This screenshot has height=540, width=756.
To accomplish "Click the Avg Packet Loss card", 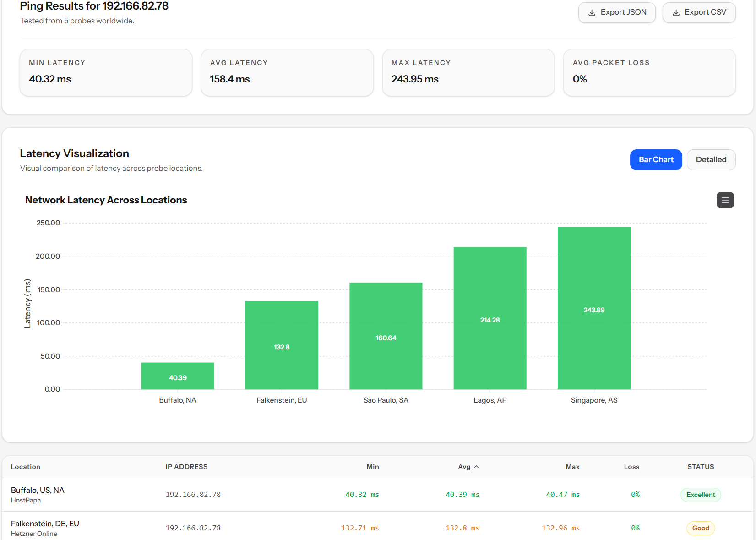I will (x=649, y=73).
